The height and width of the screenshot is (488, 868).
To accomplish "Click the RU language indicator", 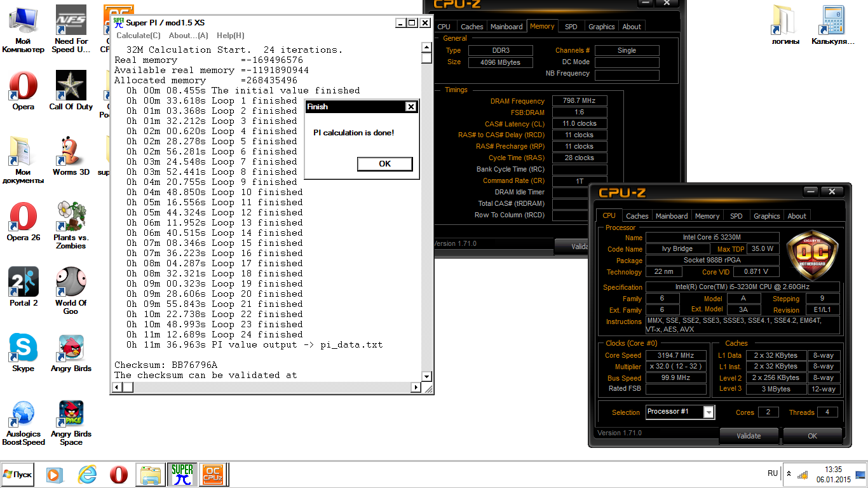I will click(x=772, y=473).
